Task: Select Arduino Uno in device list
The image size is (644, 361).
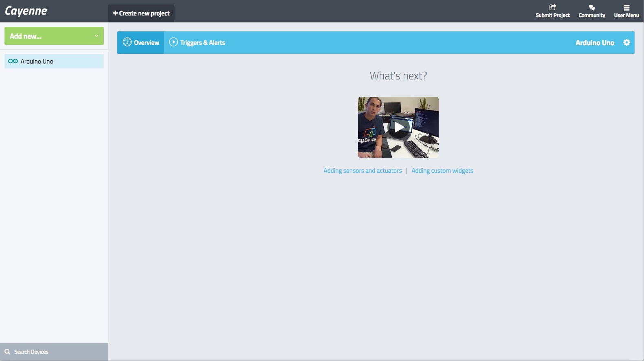Action: coord(54,61)
